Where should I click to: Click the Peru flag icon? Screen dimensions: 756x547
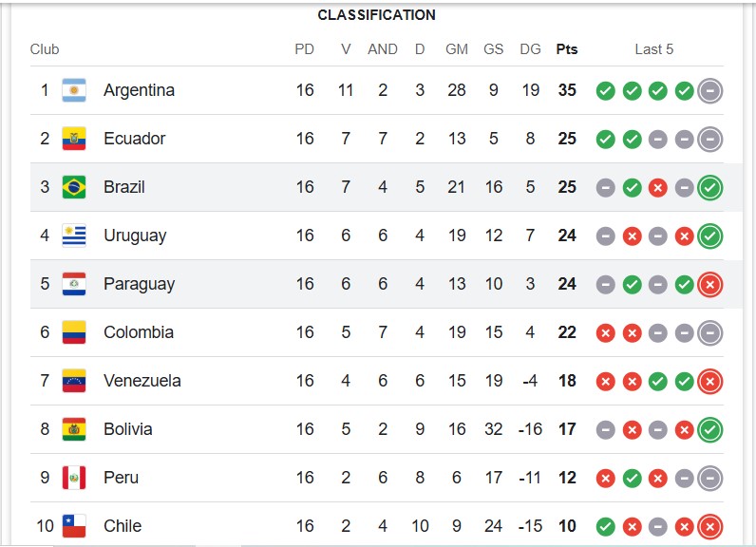pyautogui.click(x=74, y=478)
